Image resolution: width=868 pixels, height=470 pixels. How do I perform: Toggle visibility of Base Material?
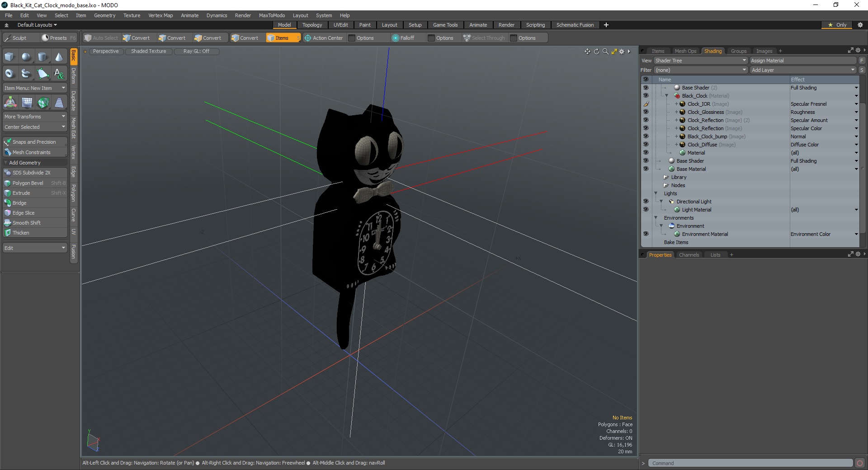coord(646,169)
